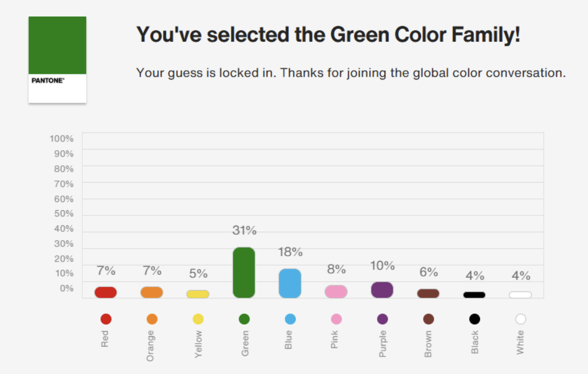The image size is (588, 374).
Task: Click the pink legend dot
Action: (336, 319)
